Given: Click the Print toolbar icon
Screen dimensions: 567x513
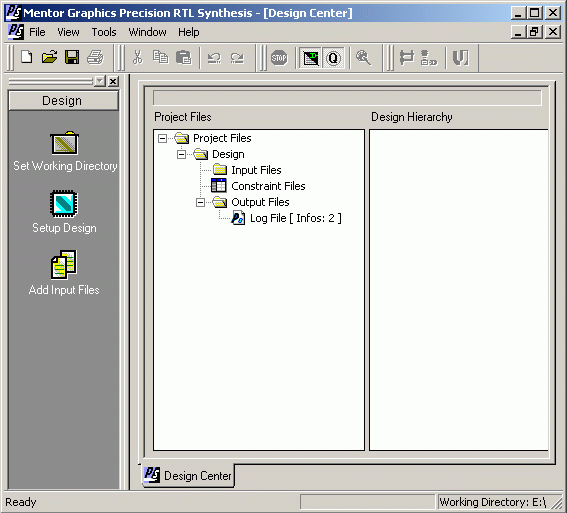Looking at the screenshot, I should point(95,57).
